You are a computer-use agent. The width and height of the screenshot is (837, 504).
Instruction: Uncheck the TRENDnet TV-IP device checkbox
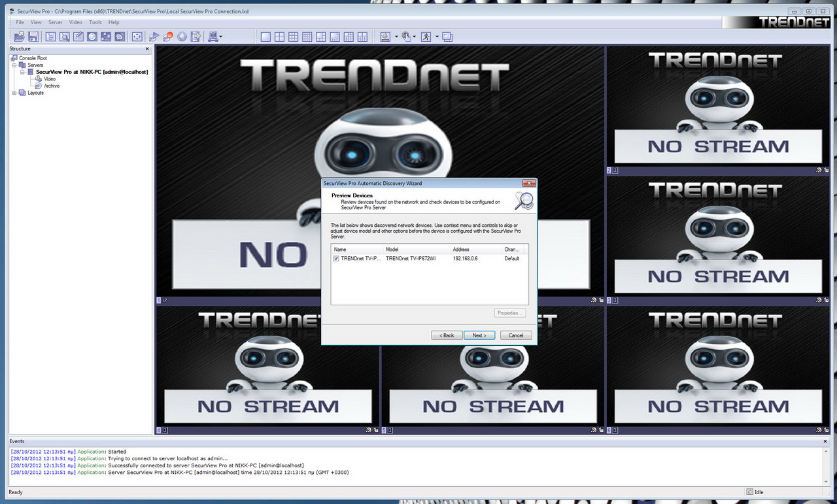(x=336, y=259)
